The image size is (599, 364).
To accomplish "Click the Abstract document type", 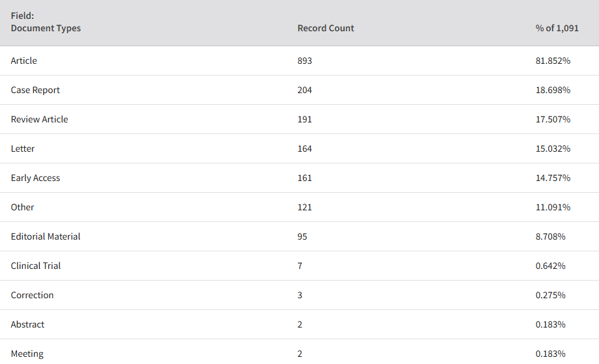I will pos(27,325).
